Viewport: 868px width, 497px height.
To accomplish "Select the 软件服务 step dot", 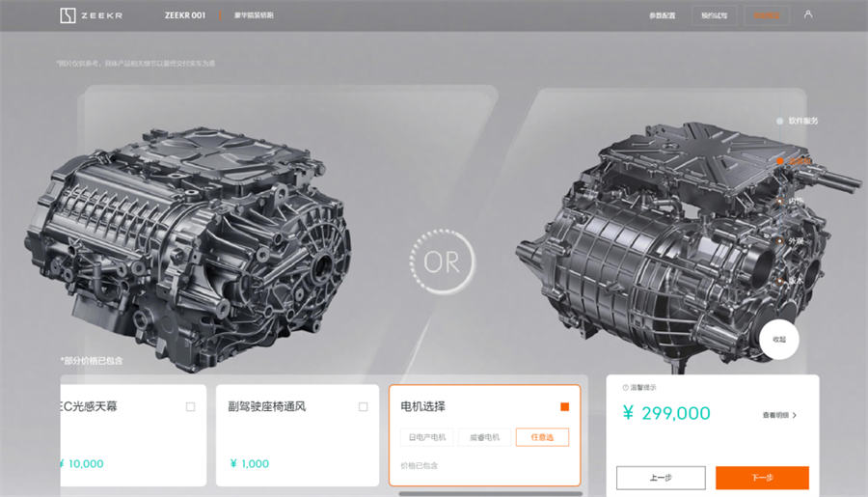I will tap(780, 121).
